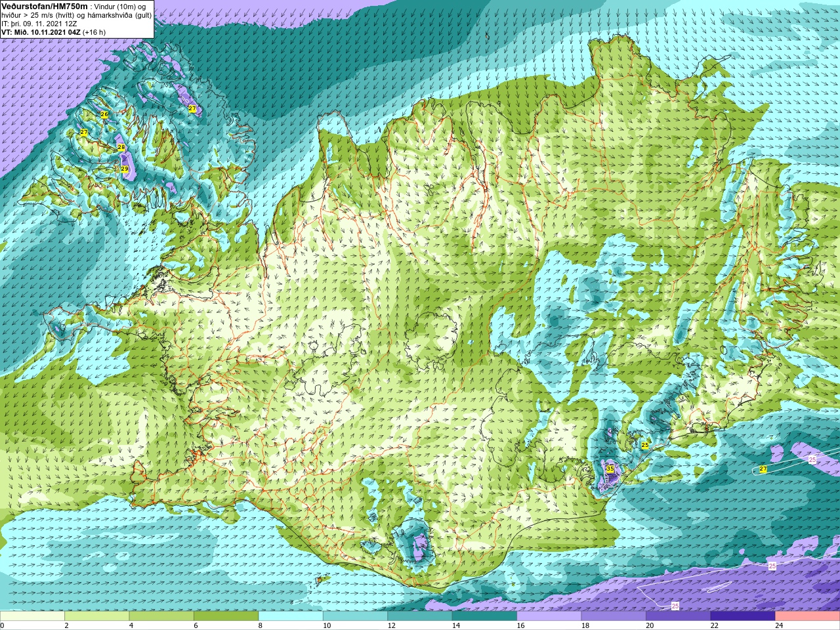Click the "Veðurstofan/HM750m" title text

pyautogui.click(x=45, y=7)
